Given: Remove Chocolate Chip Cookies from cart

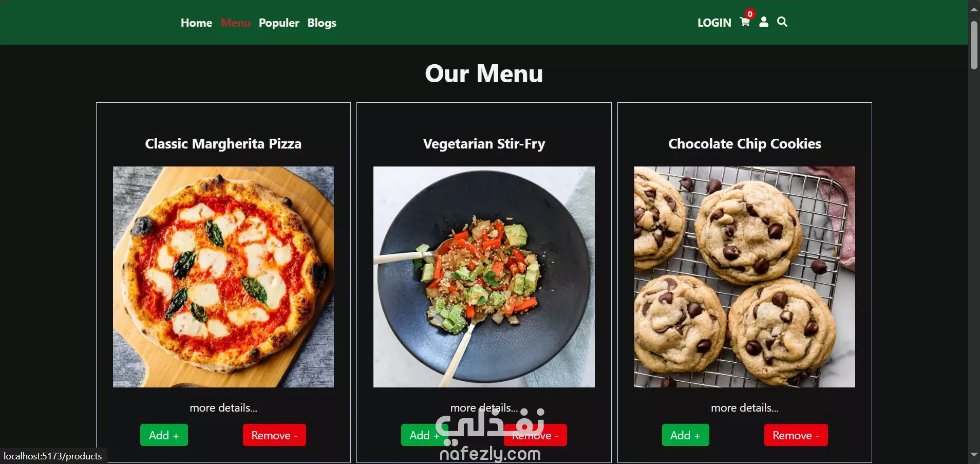Looking at the screenshot, I should [796, 435].
